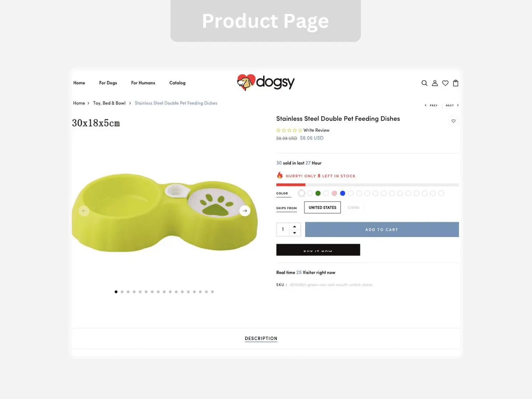Decrease quantity with down arrow

[x=295, y=233]
